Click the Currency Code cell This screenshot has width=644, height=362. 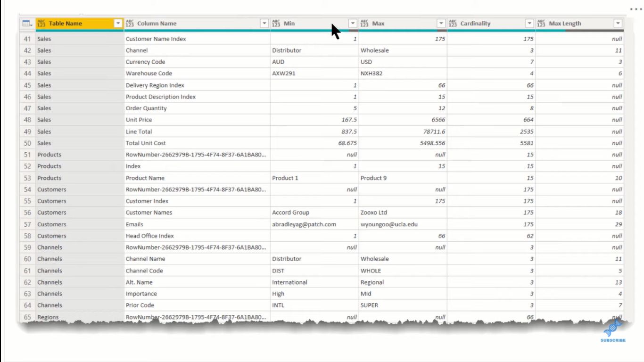click(x=197, y=62)
